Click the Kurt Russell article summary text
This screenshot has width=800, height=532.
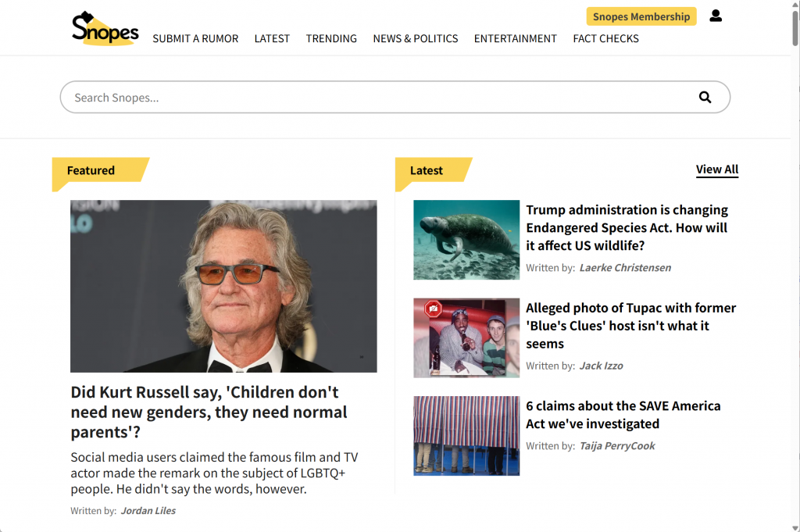point(214,473)
